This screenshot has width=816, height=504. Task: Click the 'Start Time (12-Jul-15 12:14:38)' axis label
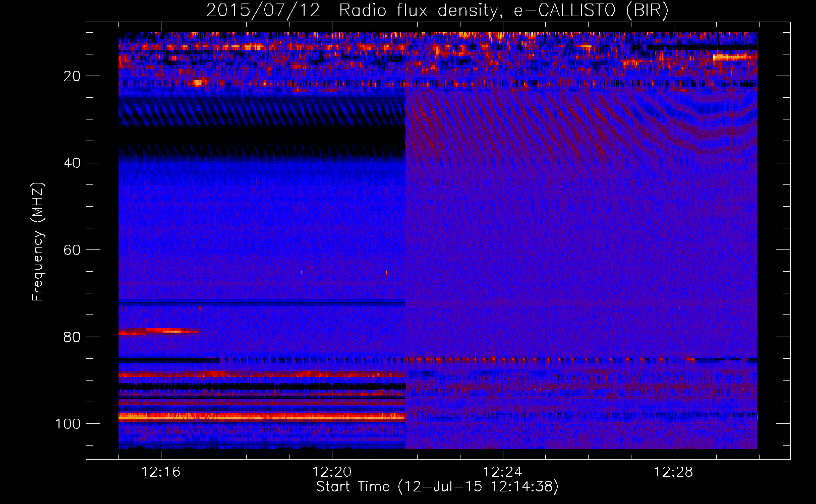(437, 487)
